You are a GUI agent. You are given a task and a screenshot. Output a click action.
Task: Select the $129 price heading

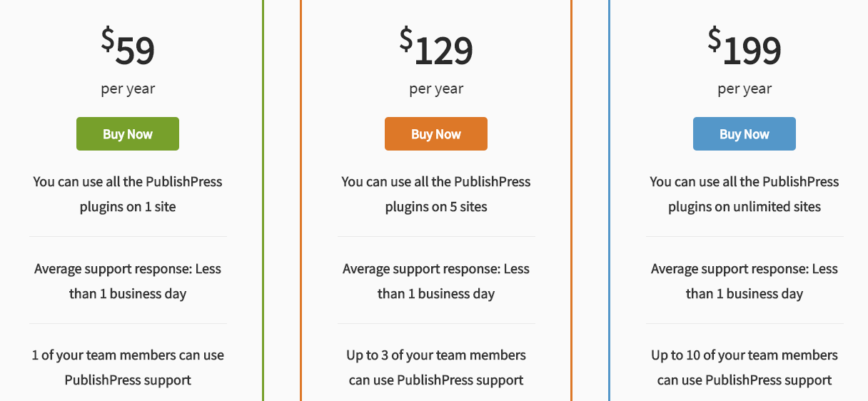pyautogui.click(x=436, y=48)
